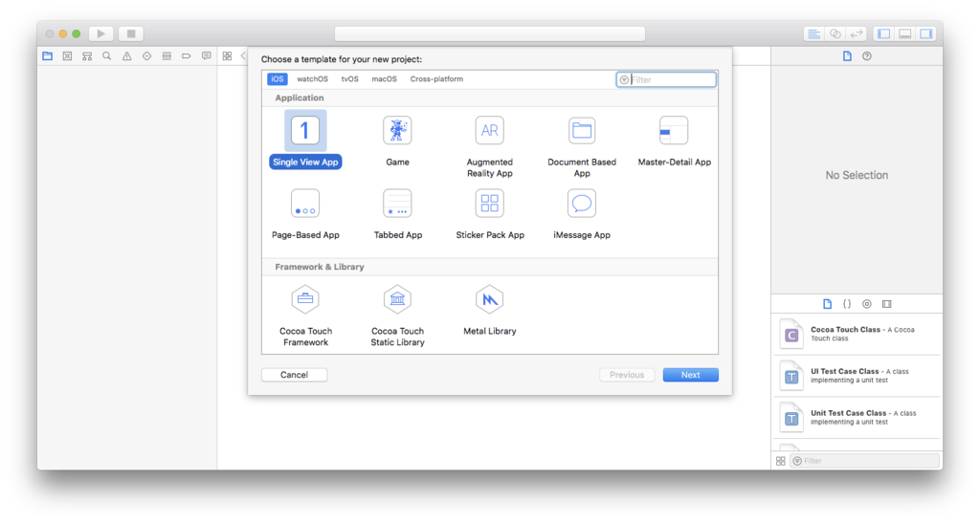Click the toolbar activity status field

(490, 33)
